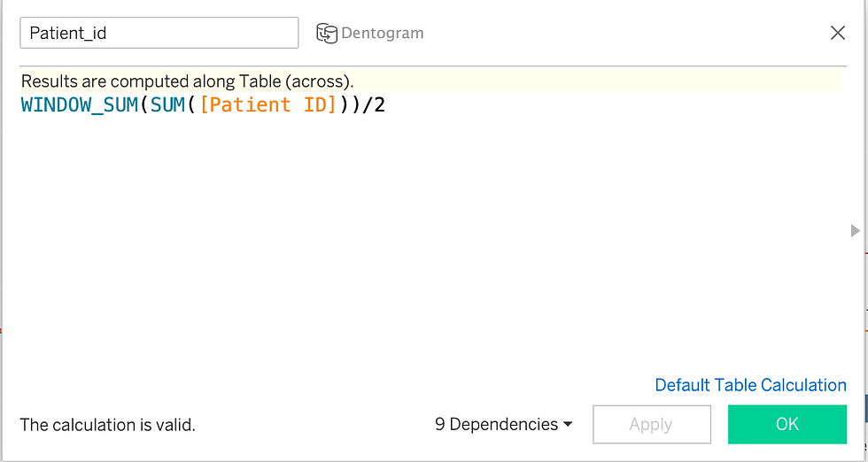Open the Default Table Calculation link
The height and width of the screenshot is (462, 868).
[x=751, y=385]
